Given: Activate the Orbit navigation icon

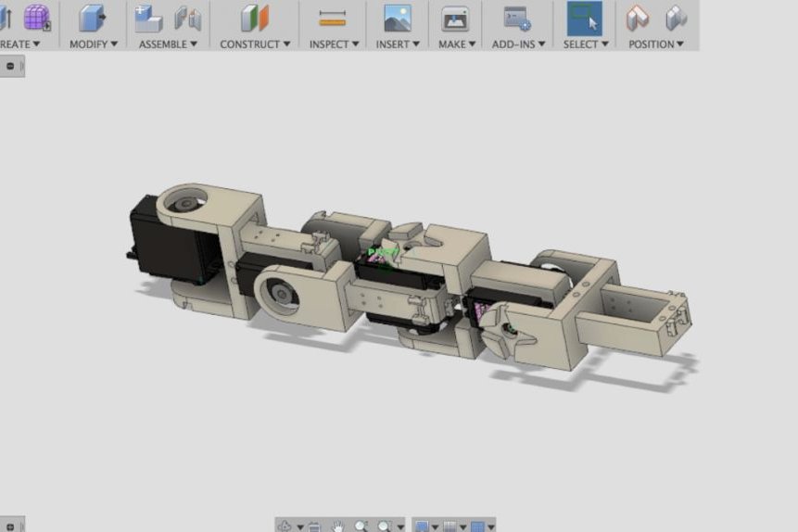Looking at the screenshot, I should pos(285,526).
